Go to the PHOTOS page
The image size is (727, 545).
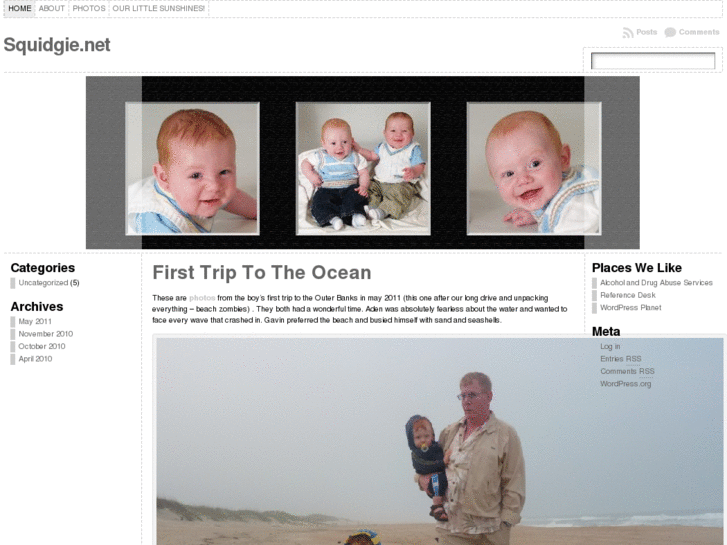pyautogui.click(x=89, y=8)
